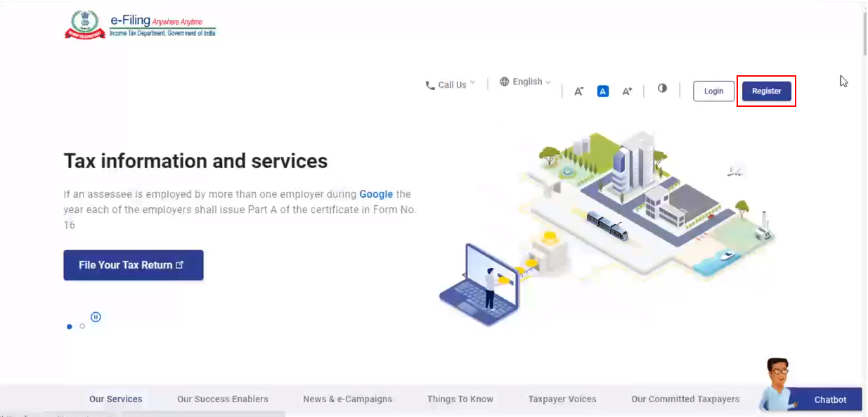Click the globe language icon
868x417 pixels.
click(x=504, y=82)
